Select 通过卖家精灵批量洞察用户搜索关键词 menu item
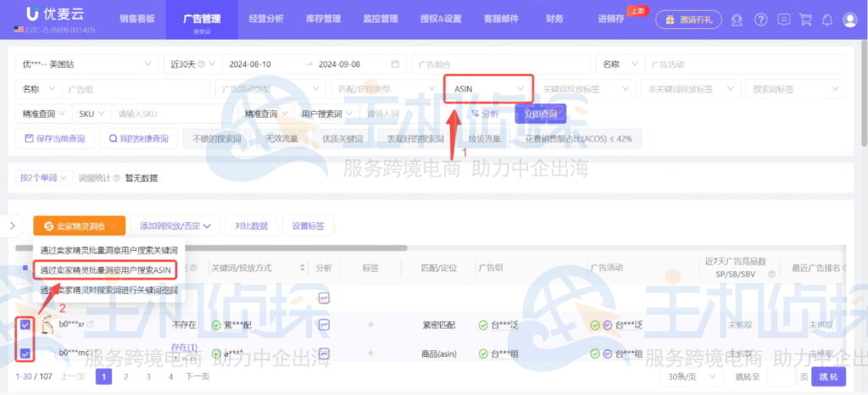The width and height of the screenshot is (868, 395). tap(108, 249)
